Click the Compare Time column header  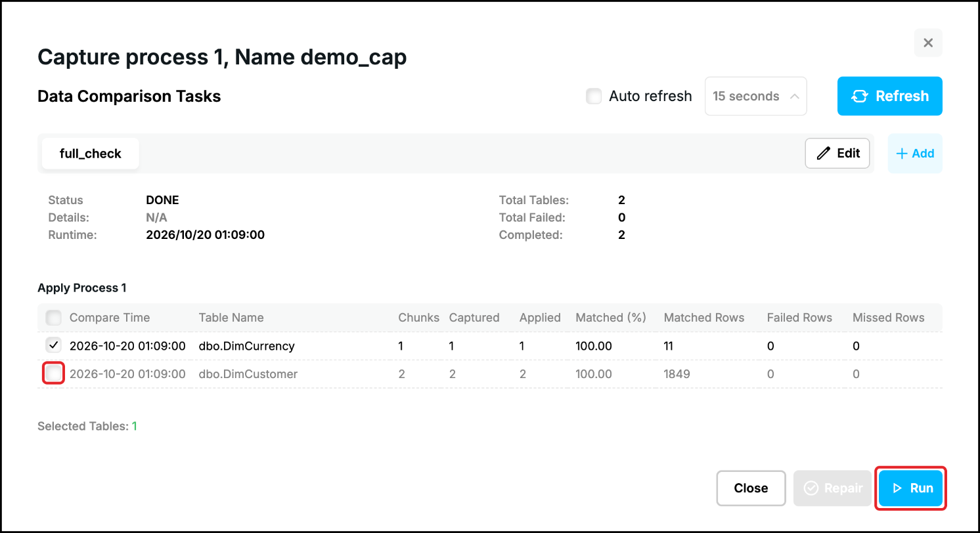[110, 318]
